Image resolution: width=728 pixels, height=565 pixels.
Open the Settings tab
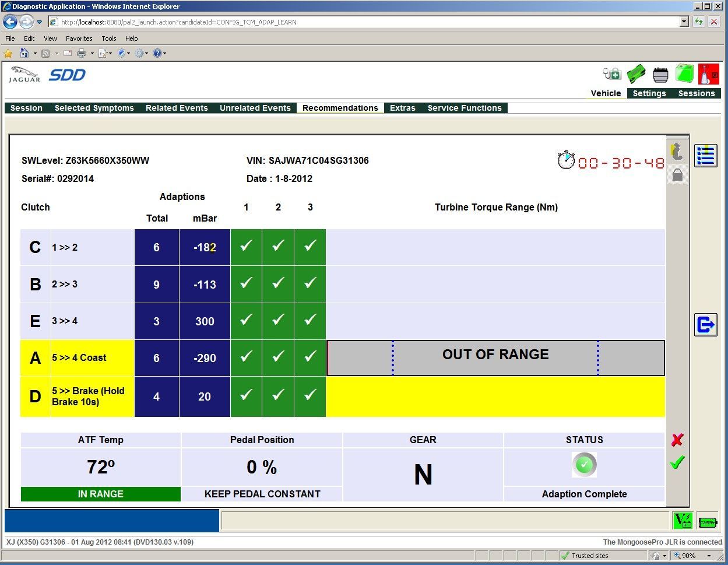coord(649,93)
